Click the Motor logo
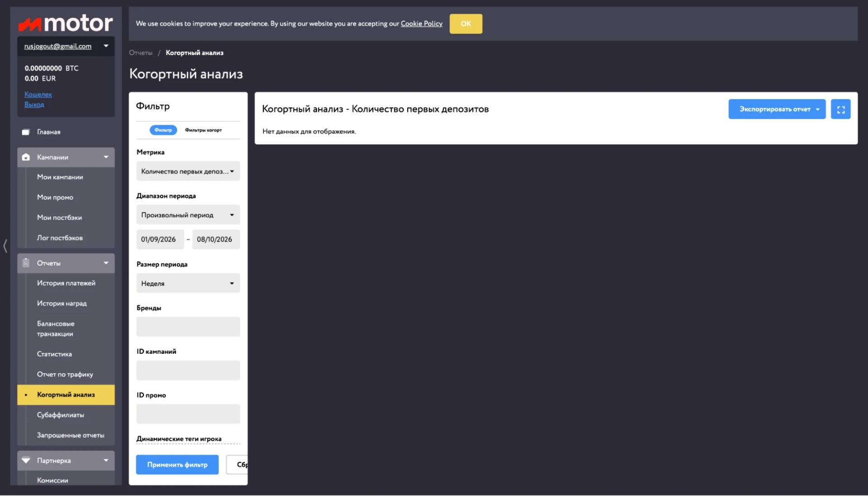 66,23
